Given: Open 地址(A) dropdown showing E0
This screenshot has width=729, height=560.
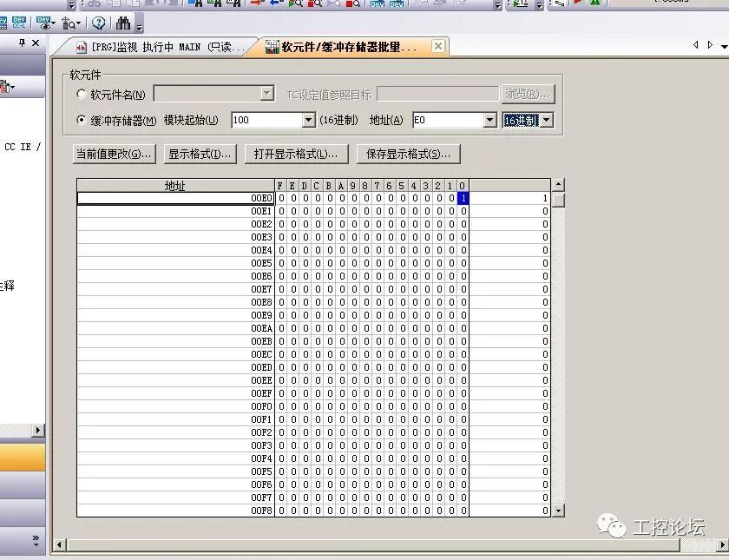Looking at the screenshot, I should click(x=489, y=120).
